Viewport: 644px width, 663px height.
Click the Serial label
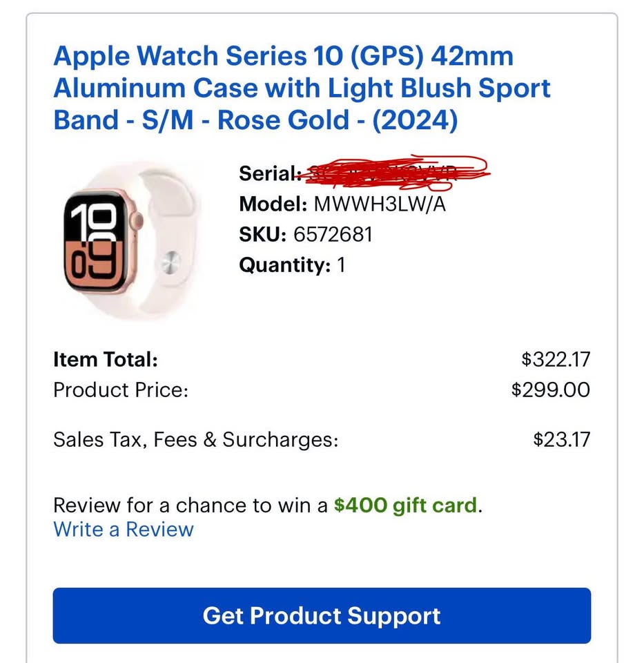pos(269,173)
